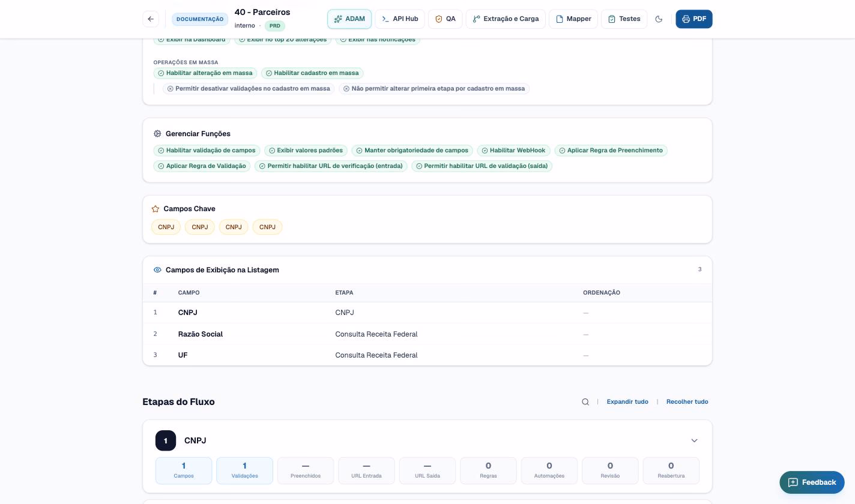
Task: Click the ETAPA column header
Action: tap(344, 293)
